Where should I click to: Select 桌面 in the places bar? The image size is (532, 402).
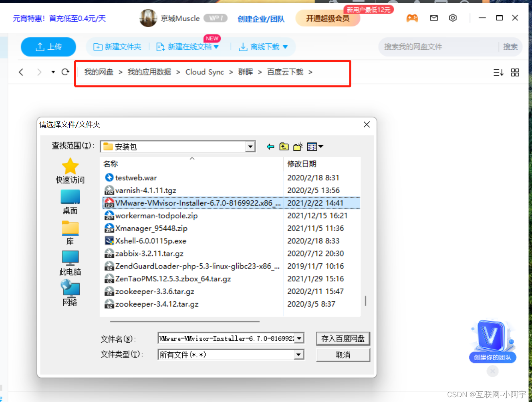click(x=70, y=202)
